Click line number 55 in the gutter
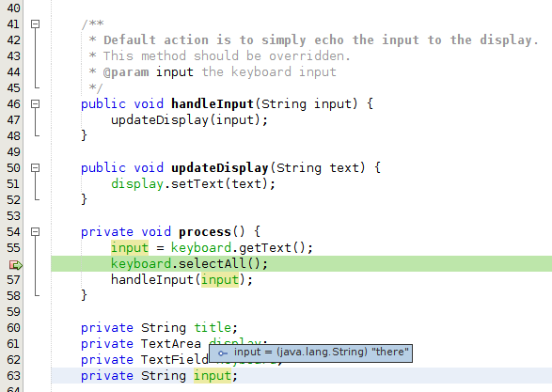 click(x=13, y=248)
